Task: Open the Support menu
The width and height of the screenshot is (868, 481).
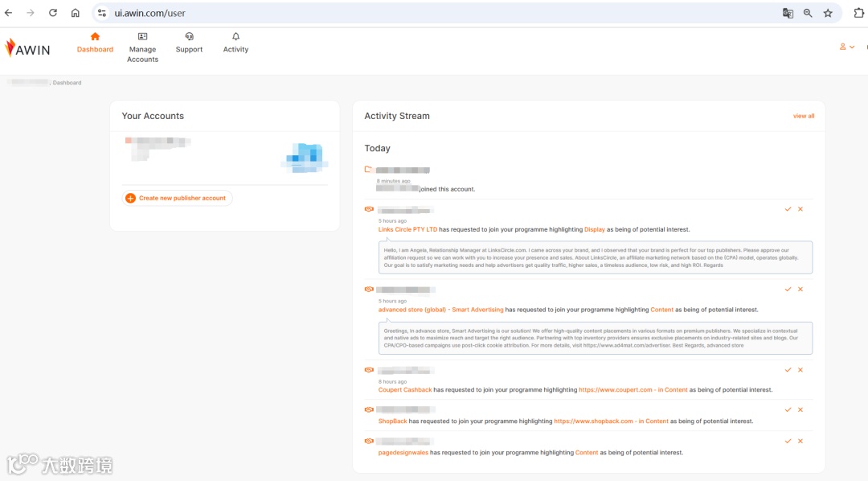Action: 189,43
